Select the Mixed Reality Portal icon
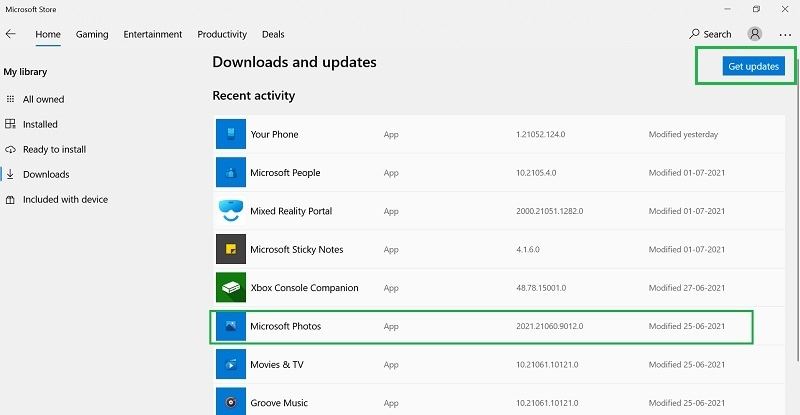Viewport: 800px width, 415px height. [231, 211]
